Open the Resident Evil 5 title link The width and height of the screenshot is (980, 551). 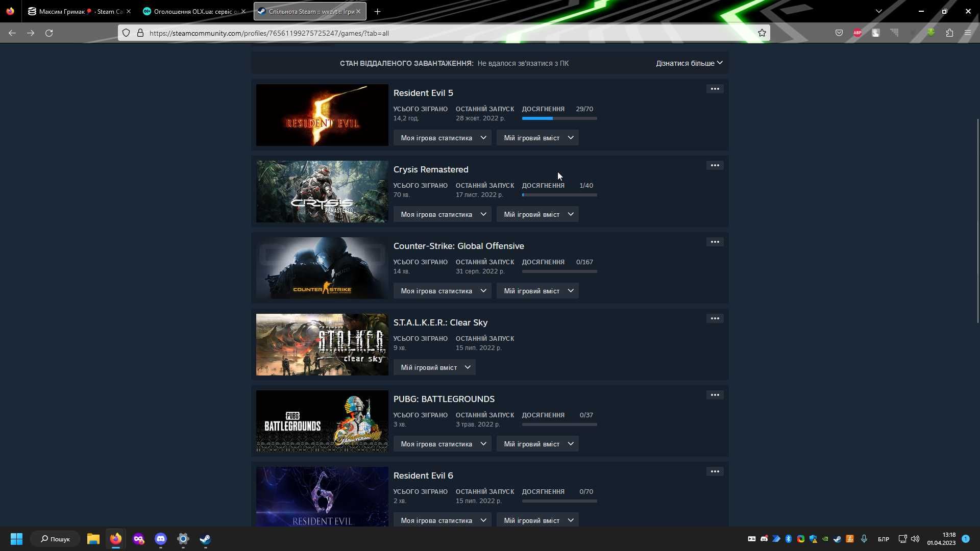[x=423, y=93]
